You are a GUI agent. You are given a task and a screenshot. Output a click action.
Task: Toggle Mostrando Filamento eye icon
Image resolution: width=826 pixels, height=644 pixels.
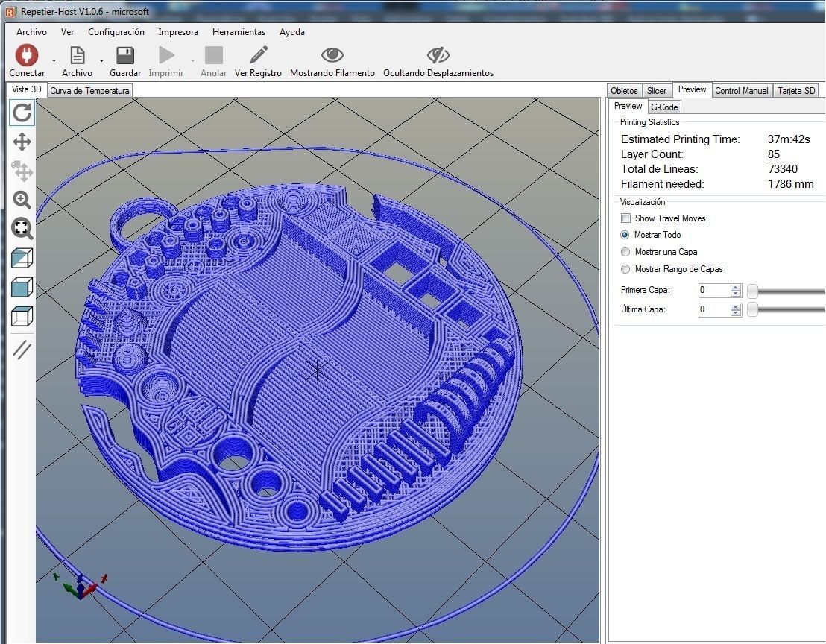point(332,54)
